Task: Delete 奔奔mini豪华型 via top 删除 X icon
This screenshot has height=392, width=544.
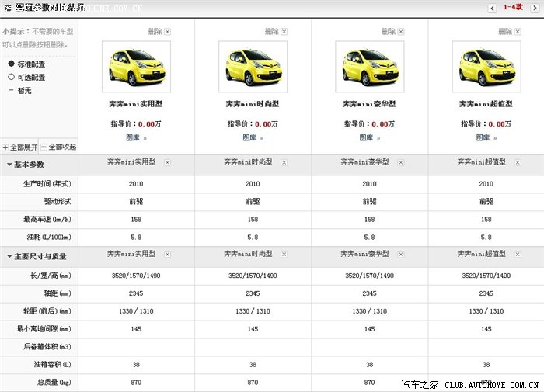Action: 401,32
